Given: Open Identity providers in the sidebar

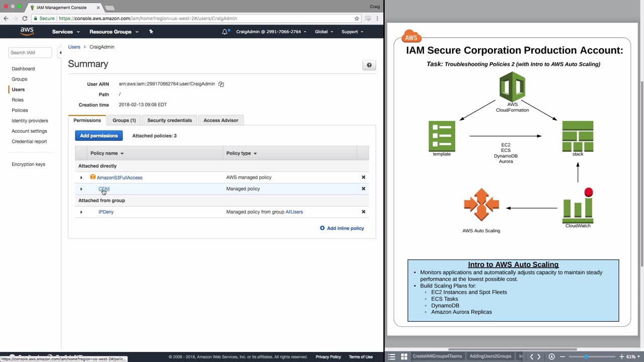Looking at the screenshot, I should [x=30, y=121].
